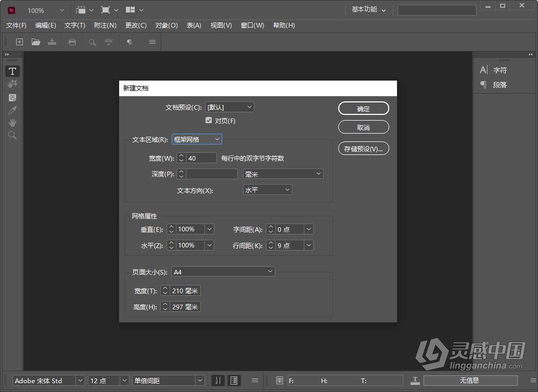This screenshot has width=538, height=392.
Task: Click the 存储预设(V)... button
Action: (363, 149)
